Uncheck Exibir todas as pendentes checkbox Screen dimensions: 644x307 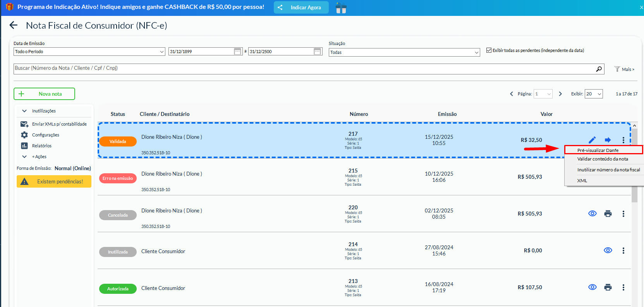(489, 50)
